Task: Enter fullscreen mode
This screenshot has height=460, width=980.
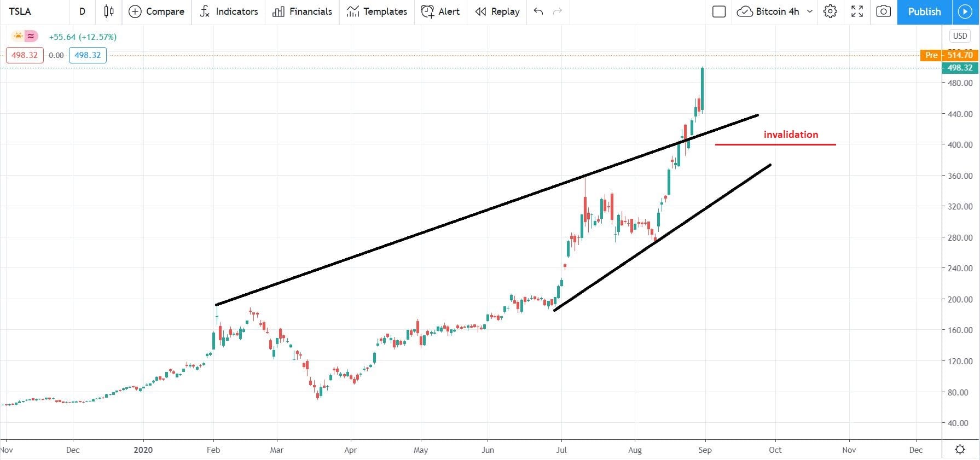Action: (857, 11)
